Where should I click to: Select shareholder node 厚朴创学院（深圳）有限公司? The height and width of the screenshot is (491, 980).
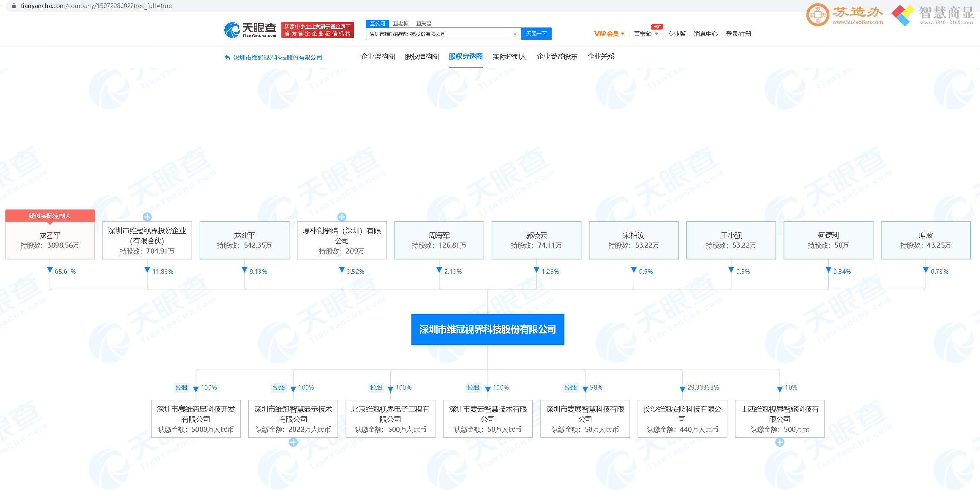[x=342, y=240]
